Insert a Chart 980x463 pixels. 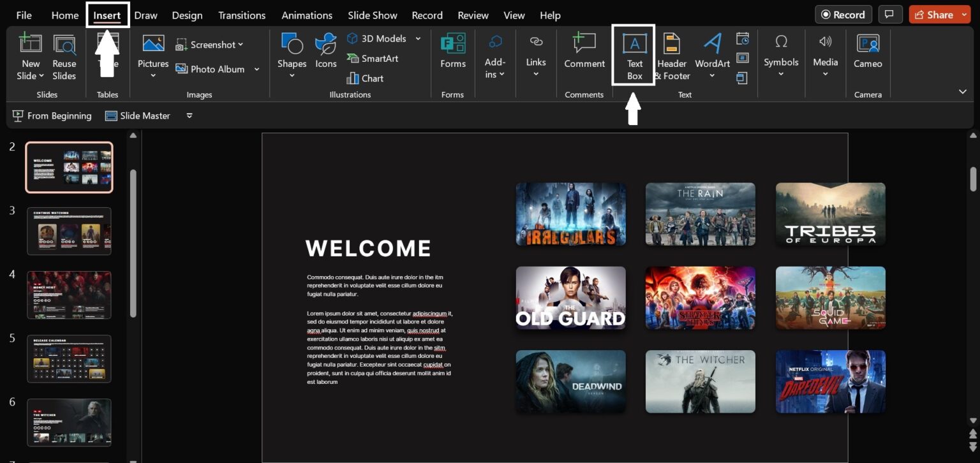tap(365, 78)
